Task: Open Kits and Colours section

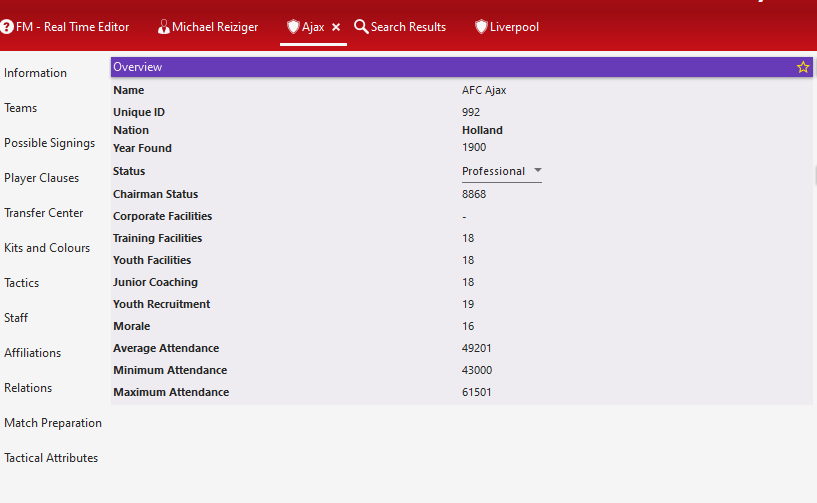Action: click(47, 248)
